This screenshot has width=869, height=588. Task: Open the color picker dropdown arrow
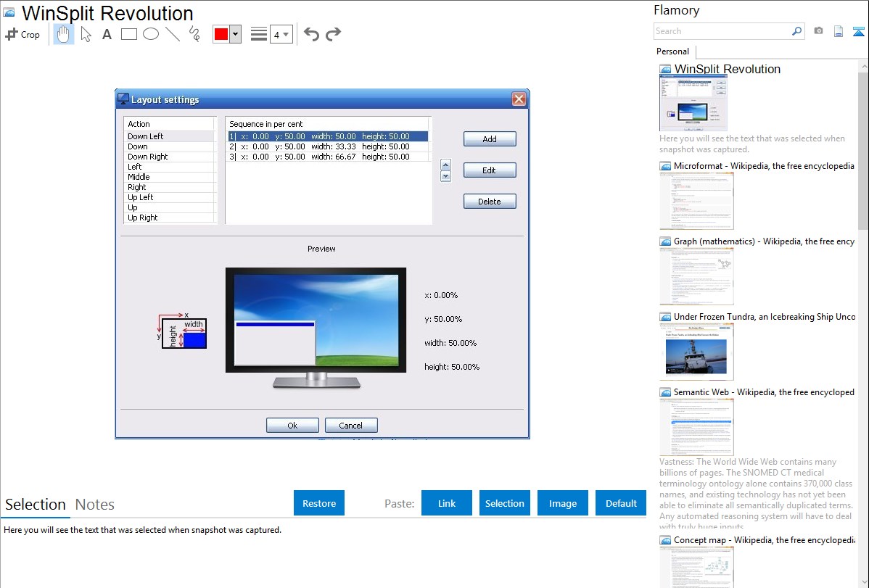[235, 35]
